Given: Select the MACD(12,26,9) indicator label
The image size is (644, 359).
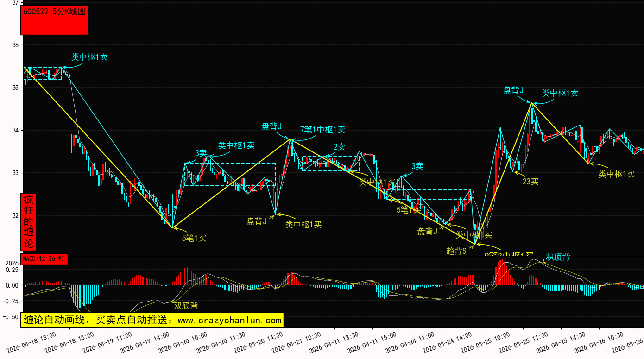Looking at the screenshot, I should coord(44,259).
